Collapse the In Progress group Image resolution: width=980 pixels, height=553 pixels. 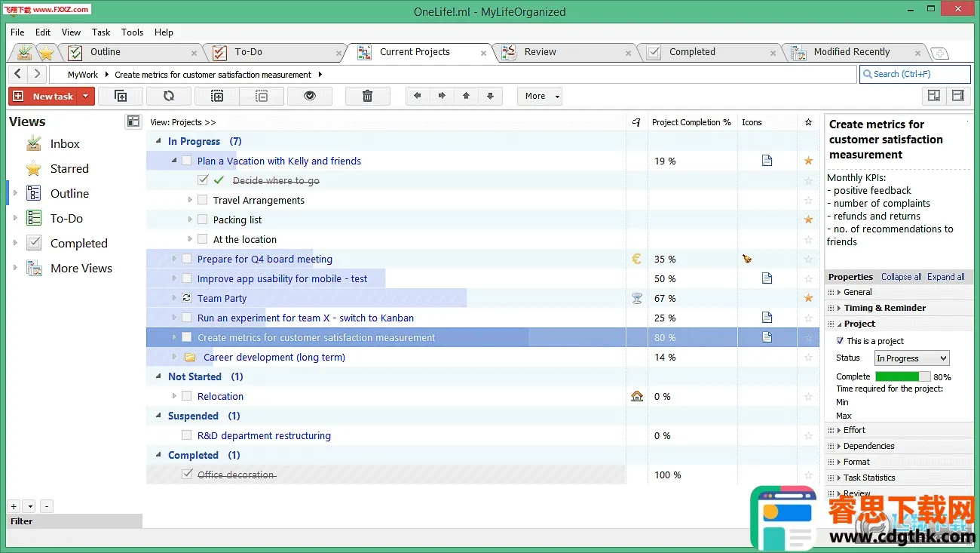158,141
